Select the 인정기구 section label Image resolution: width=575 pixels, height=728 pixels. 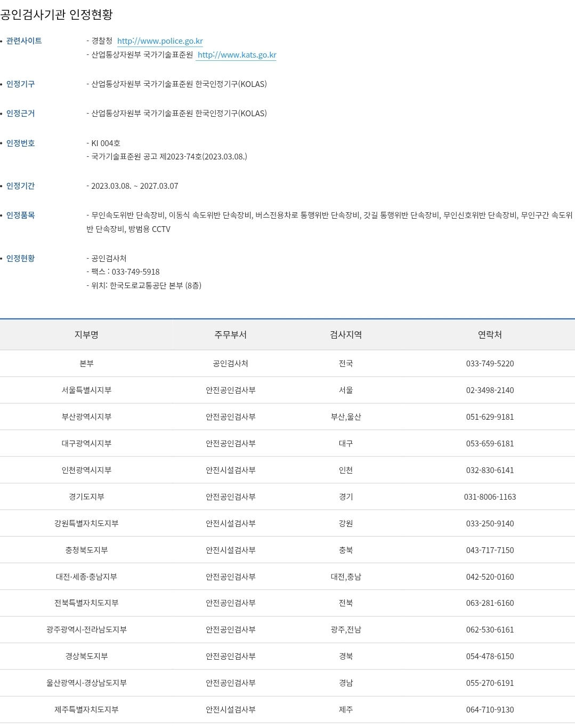20,83
